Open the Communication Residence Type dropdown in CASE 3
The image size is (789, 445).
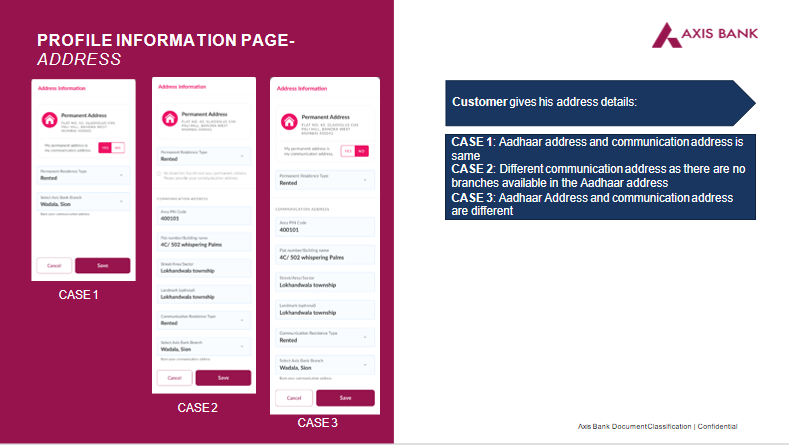click(x=325, y=337)
